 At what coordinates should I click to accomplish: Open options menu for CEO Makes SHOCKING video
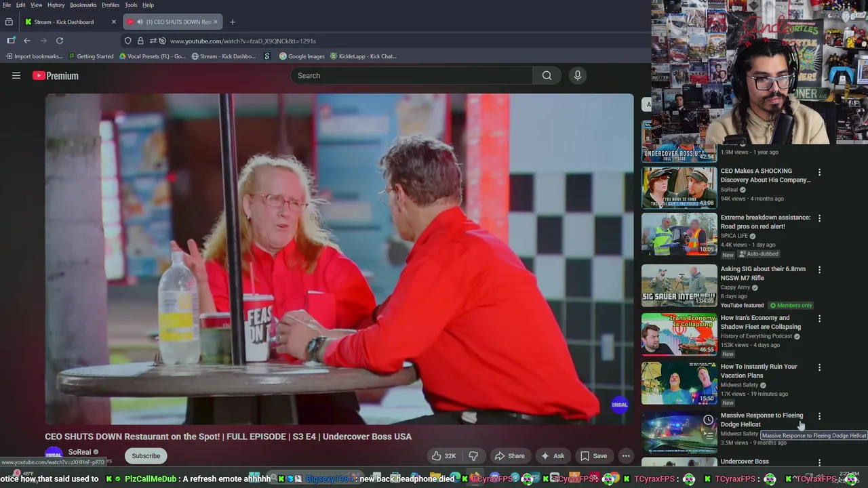coord(819,172)
